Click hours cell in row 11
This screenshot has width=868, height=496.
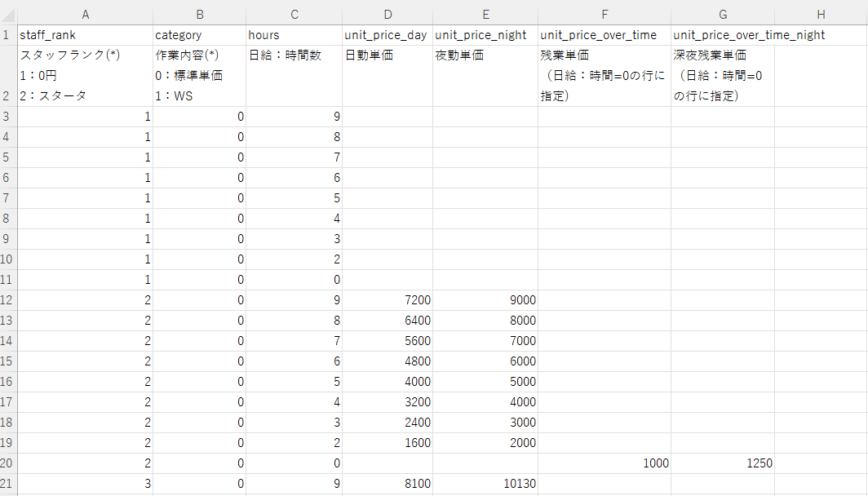point(294,280)
